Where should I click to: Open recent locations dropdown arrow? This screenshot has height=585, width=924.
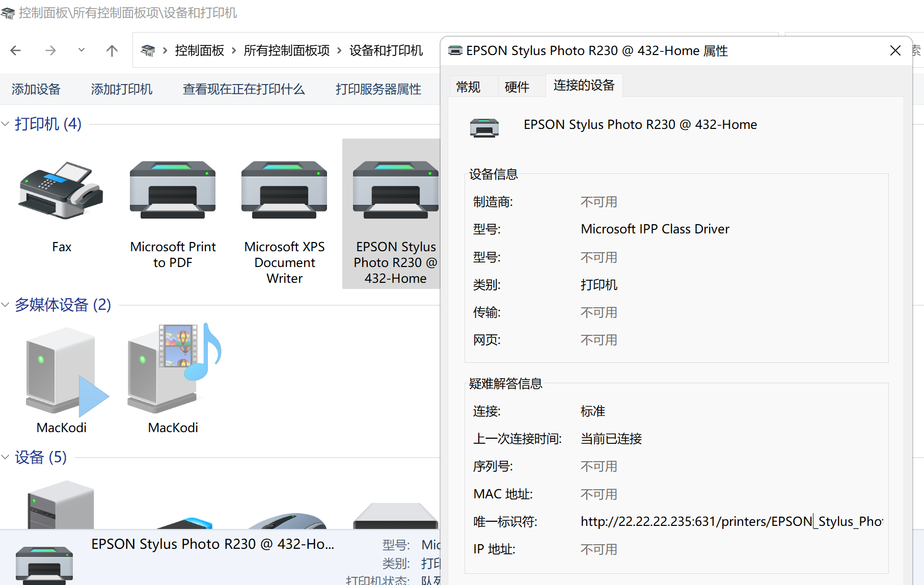(x=81, y=50)
